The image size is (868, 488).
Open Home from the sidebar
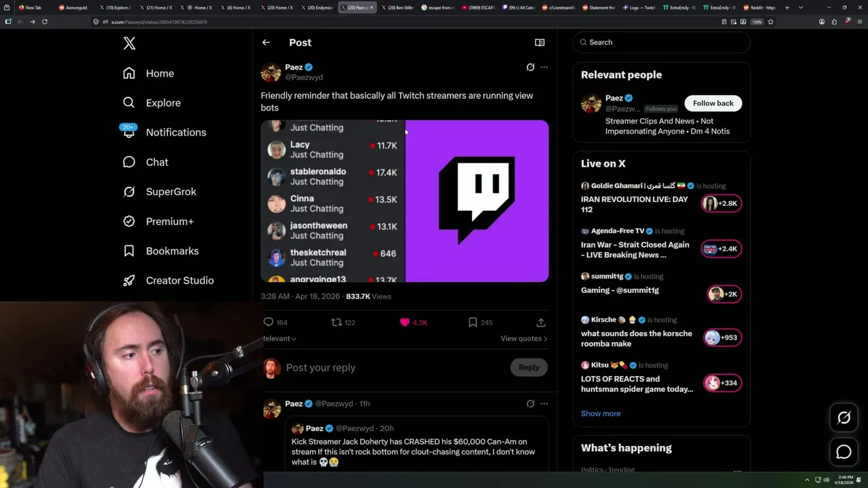coord(149,73)
